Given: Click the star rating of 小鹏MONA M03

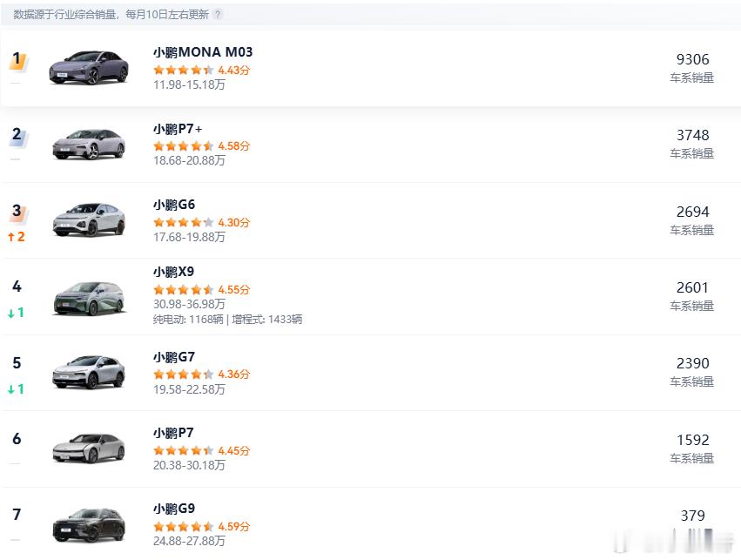Looking at the screenshot, I should (x=183, y=70).
